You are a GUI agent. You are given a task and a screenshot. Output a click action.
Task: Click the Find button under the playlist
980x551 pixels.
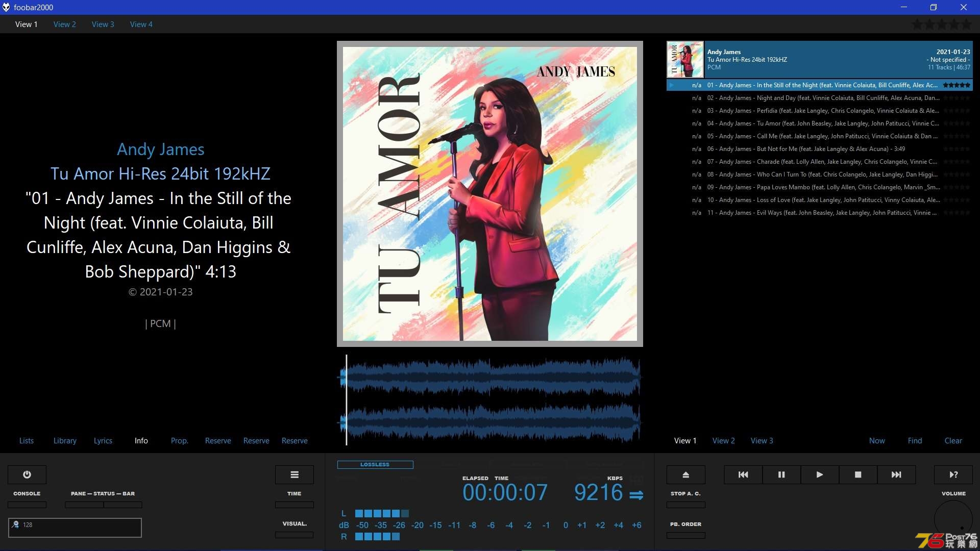915,440
